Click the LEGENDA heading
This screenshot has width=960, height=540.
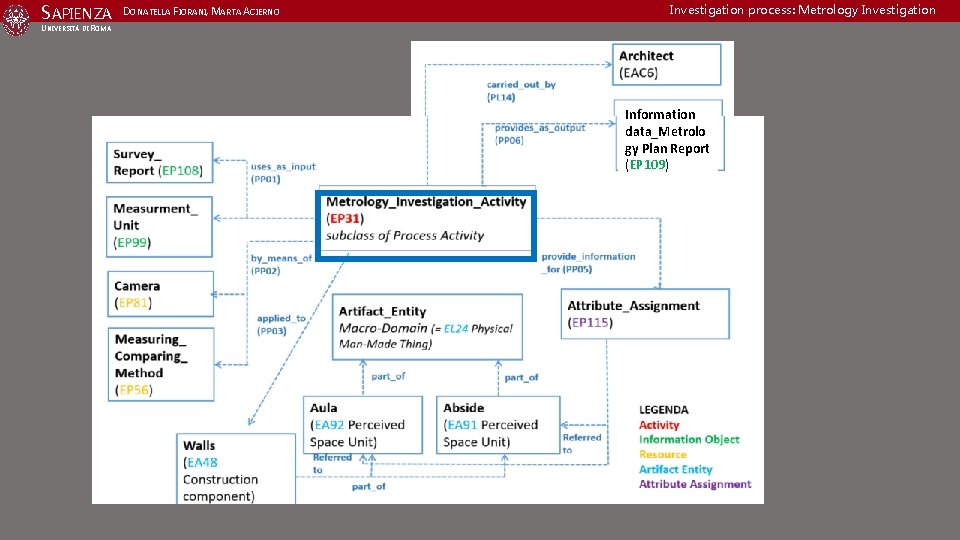coord(664,410)
